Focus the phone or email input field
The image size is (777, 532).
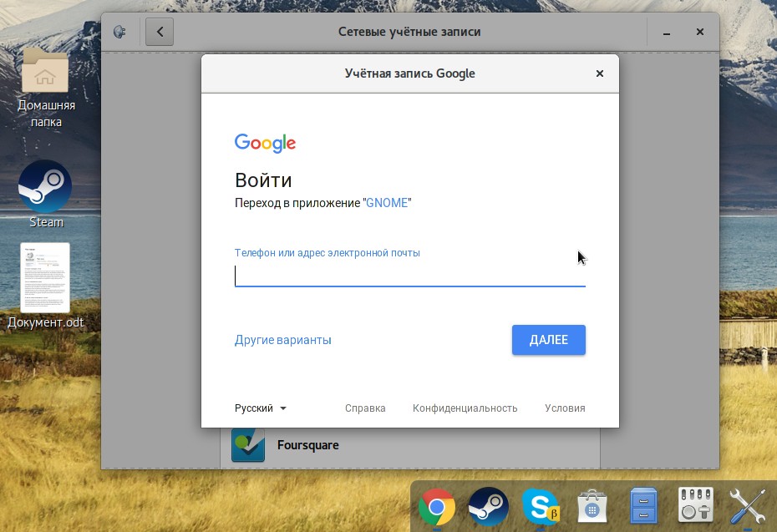[x=410, y=276]
